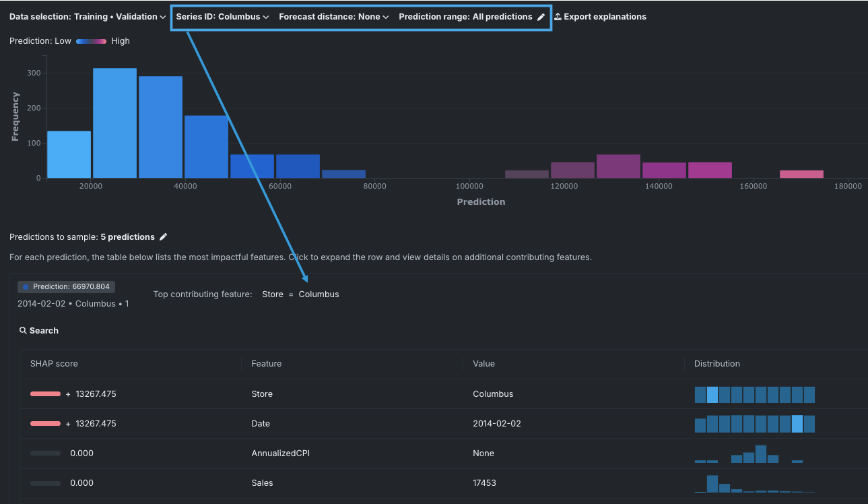Screen dimensions: 868x504
Task: Click the pencil icon beside 5 predictions
Action: [163, 237]
